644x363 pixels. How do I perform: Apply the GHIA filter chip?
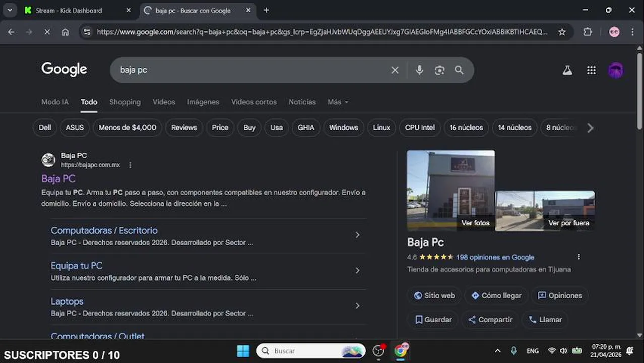coord(306,128)
